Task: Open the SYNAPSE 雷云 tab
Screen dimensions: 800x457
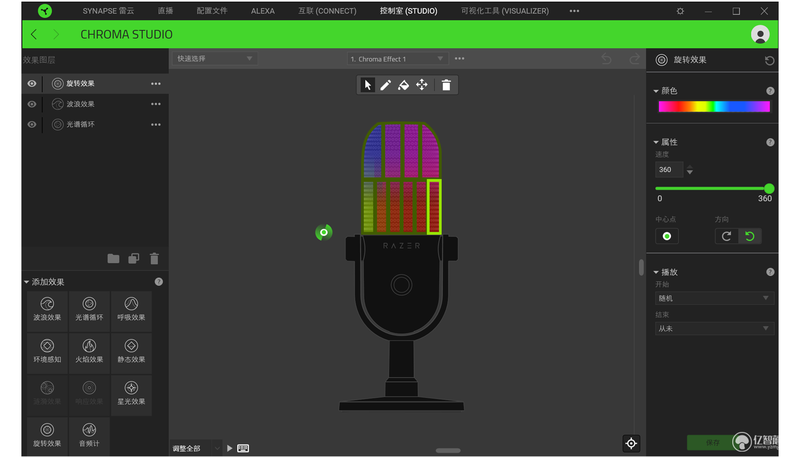Action: [x=108, y=11]
